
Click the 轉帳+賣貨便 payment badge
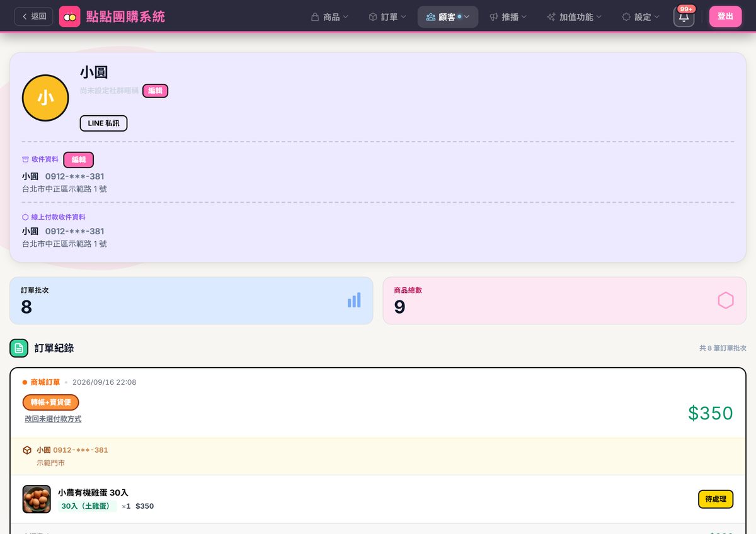(x=51, y=402)
